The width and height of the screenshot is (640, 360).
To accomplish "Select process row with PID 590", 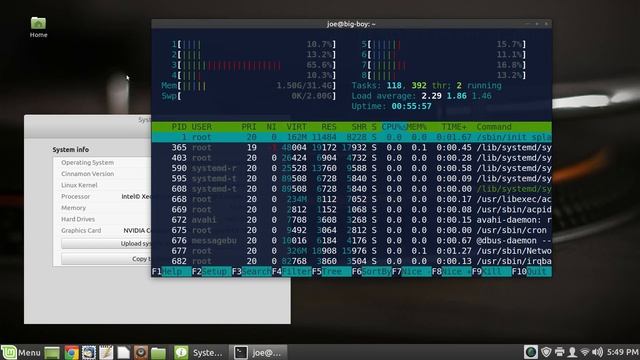I will (351, 168).
